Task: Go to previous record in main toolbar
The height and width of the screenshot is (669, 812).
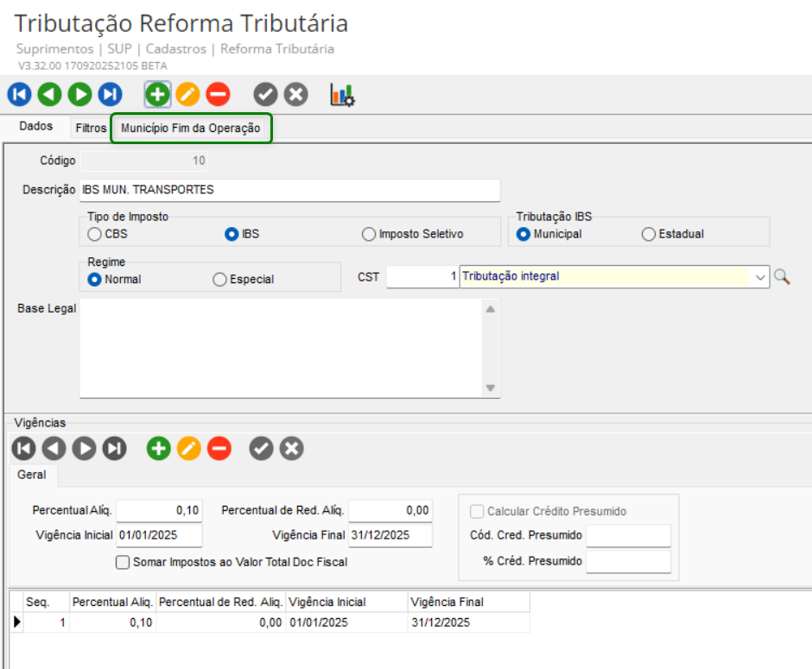Action: click(x=49, y=95)
